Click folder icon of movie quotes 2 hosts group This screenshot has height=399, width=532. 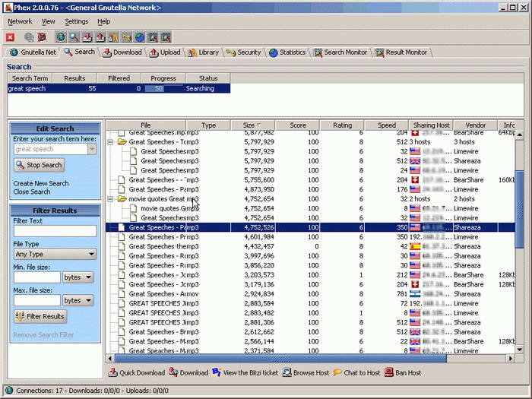[122, 199]
